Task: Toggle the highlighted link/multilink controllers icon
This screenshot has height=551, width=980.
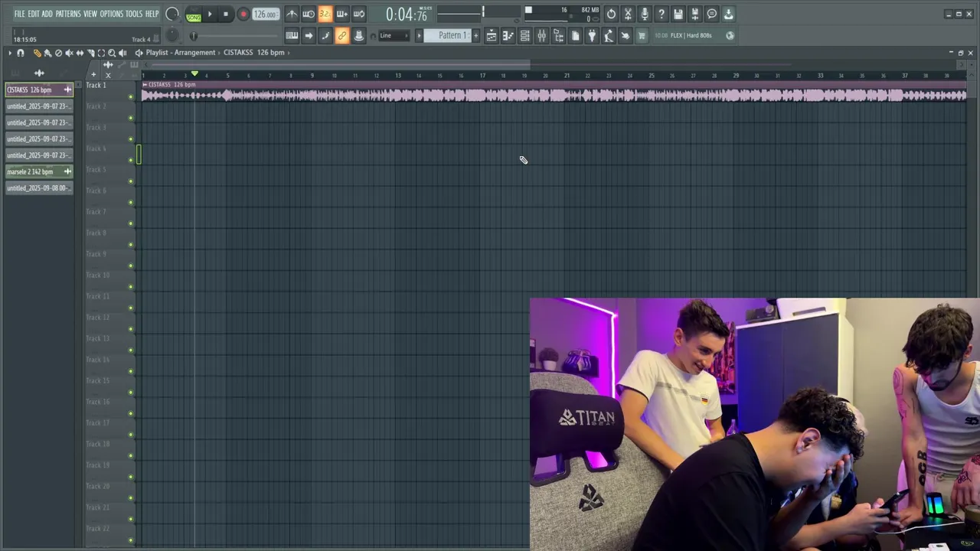Action: pos(342,35)
